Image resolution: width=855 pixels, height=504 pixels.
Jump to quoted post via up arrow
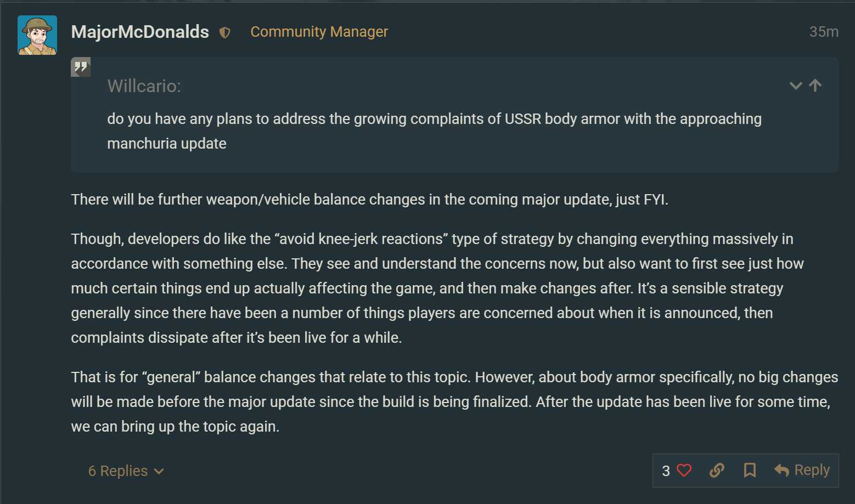pyautogui.click(x=815, y=86)
